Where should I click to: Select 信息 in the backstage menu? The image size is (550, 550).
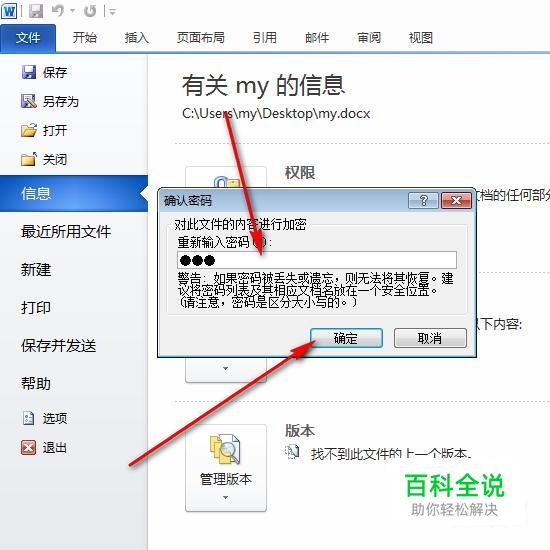[74, 193]
